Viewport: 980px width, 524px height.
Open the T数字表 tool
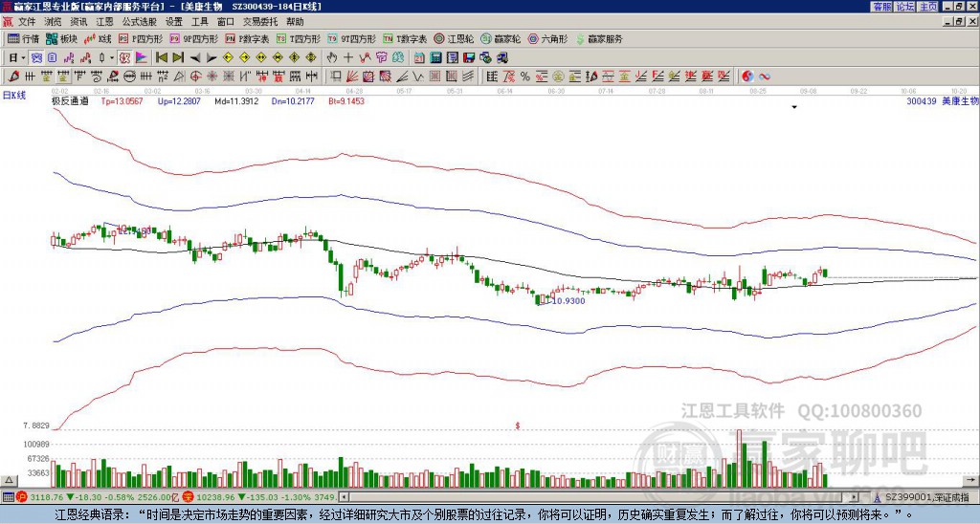(405, 38)
